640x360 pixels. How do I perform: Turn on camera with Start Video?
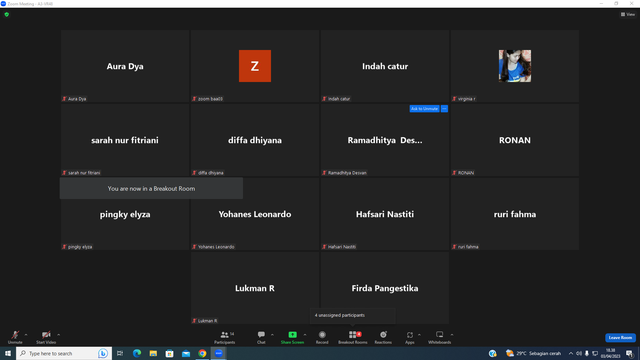[x=46, y=337]
